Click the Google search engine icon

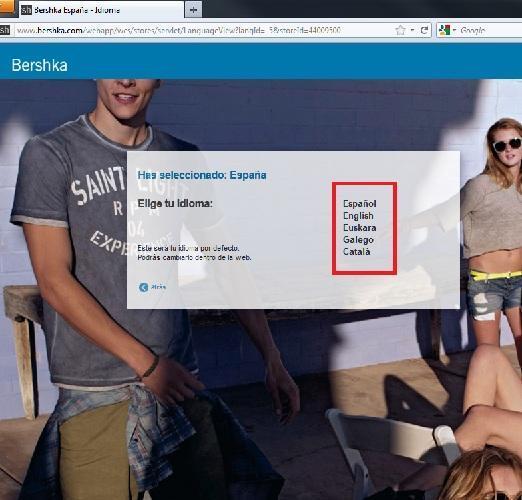click(x=444, y=30)
